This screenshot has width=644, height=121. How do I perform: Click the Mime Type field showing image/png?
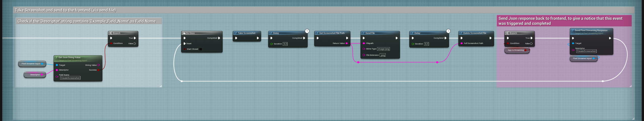coord(383,49)
